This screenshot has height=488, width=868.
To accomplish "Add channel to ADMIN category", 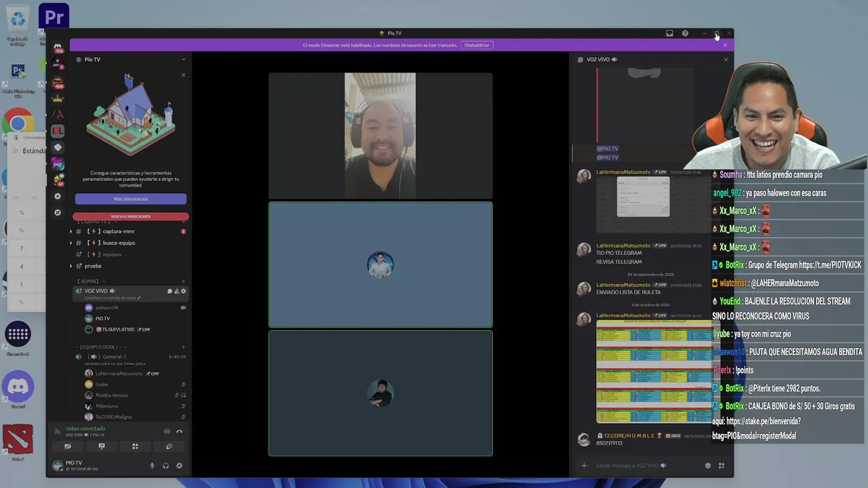I will tap(183, 281).
